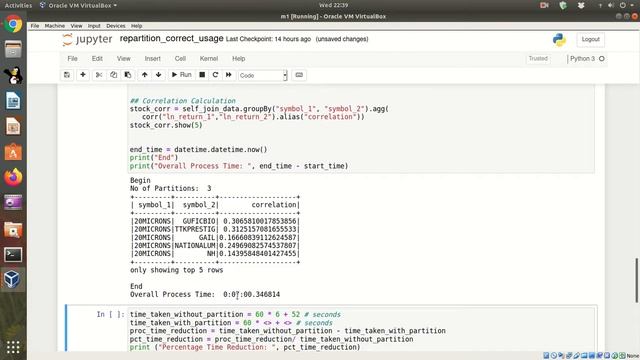The width and height of the screenshot is (640, 360).
Task: Open Jupyter Edit menu
Action: (97, 59)
